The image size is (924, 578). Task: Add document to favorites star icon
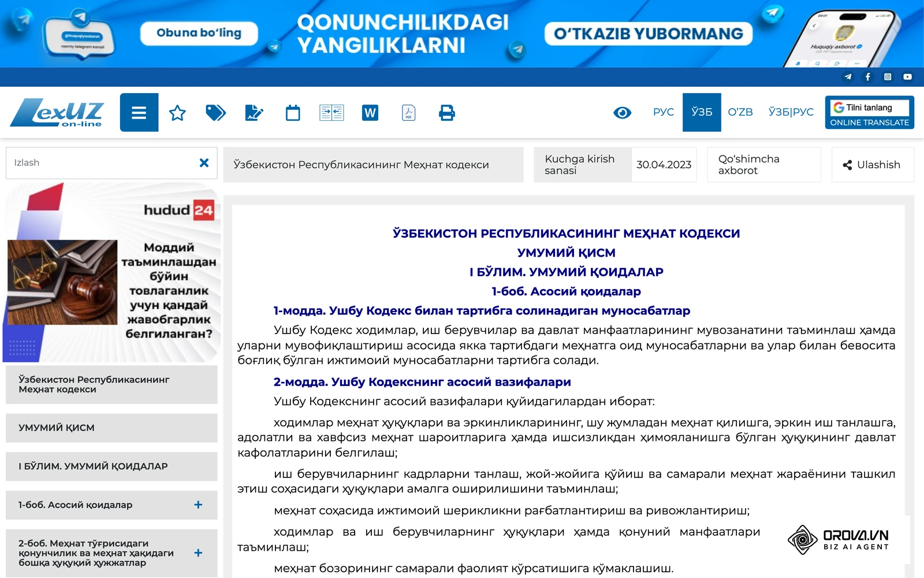pyautogui.click(x=177, y=113)
